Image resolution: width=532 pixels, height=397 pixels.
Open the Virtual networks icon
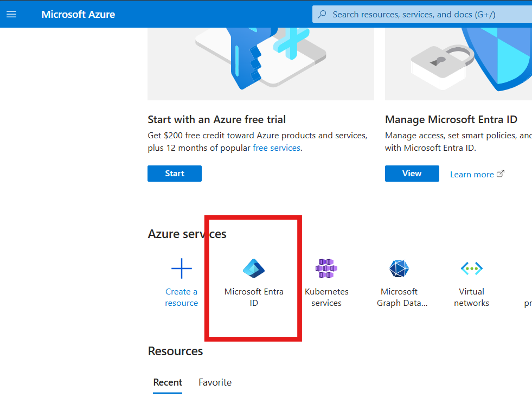click(x=472, y=268)
